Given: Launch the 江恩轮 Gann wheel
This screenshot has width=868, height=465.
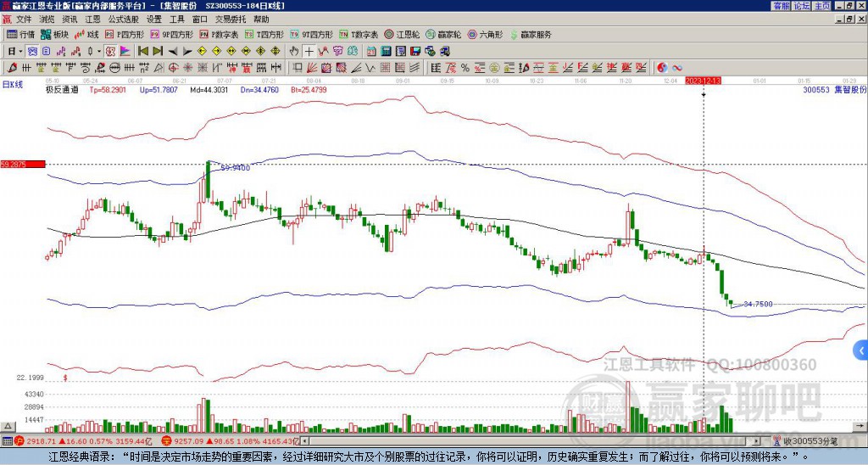Looking at the screenshot, I should pos(403,34).
